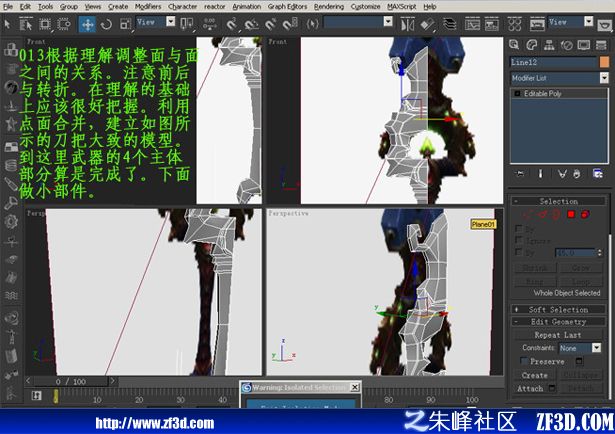Activate Select and Move tool
The height and width of the screenshot is (434, 615).
87,24
